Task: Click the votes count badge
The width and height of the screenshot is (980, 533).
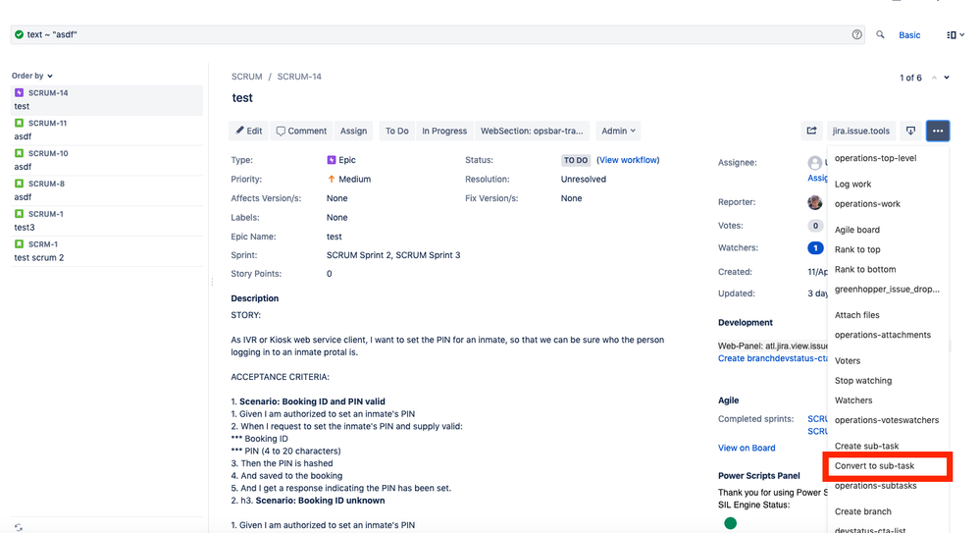Action: [815, 226]
